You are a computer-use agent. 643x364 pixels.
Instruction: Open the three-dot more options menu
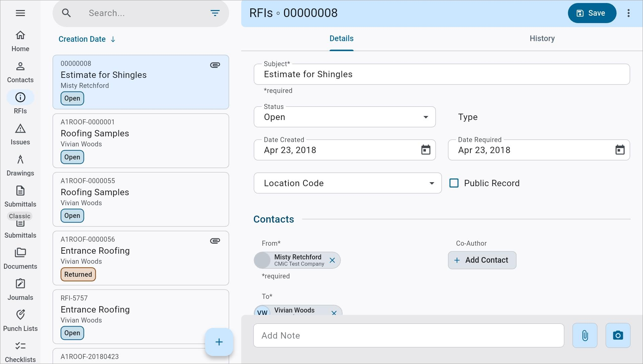coord(629,13)
